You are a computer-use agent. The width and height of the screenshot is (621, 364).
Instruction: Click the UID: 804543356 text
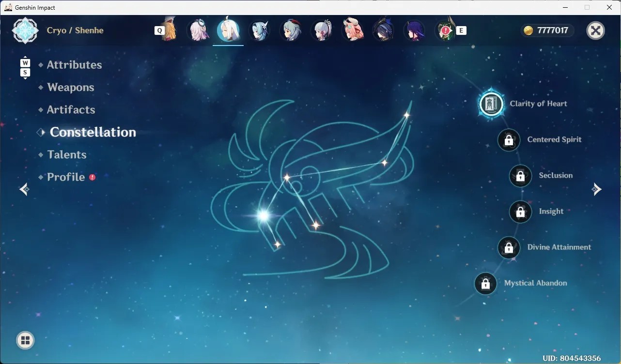click(572, 359)
